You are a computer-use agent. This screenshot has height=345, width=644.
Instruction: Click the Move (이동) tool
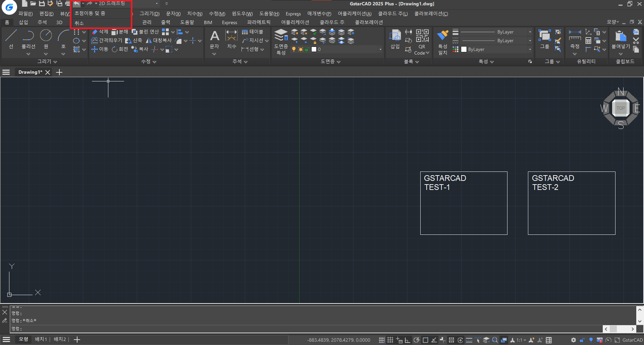[100, 49]
